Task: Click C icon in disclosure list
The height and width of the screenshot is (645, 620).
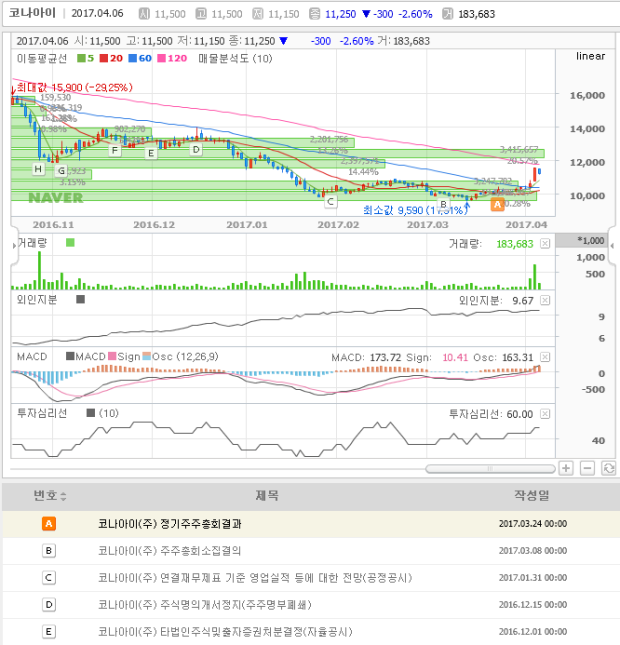Action: 49,578
